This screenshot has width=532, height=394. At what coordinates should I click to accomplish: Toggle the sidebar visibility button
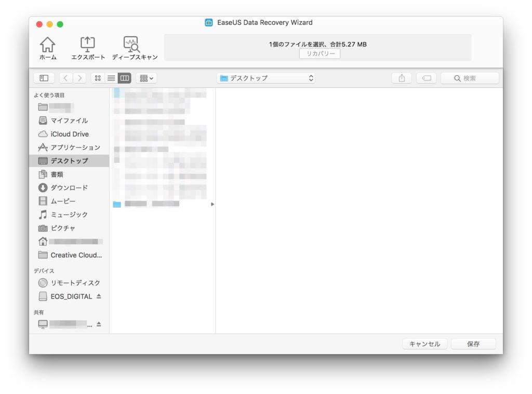[44, 78]
